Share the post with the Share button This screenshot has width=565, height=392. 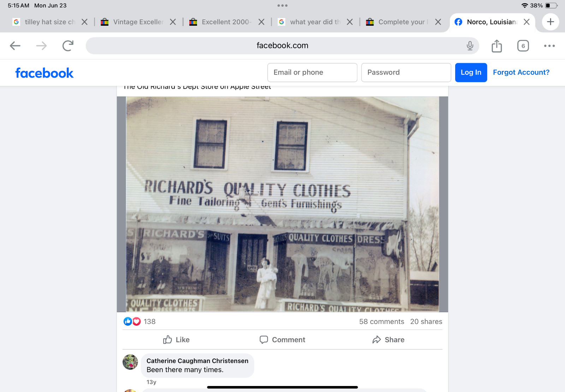(x=388, y=339)
